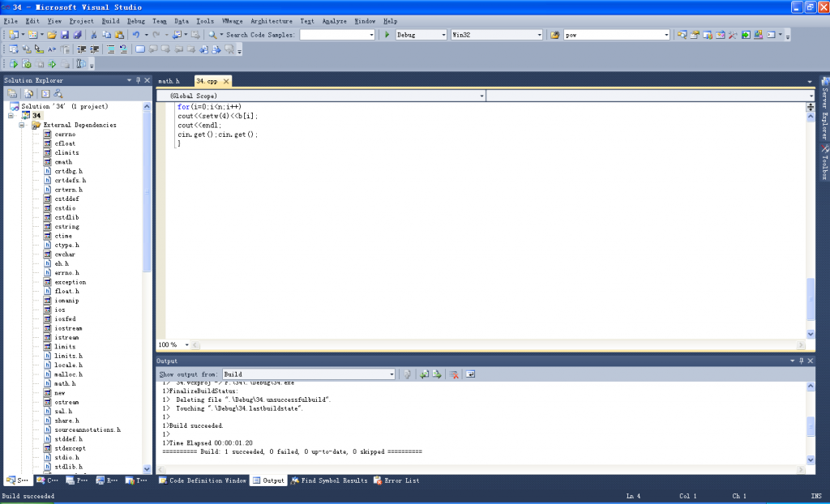
Task: Toggle word wrap in Output window
Action: tap(470, 374)
